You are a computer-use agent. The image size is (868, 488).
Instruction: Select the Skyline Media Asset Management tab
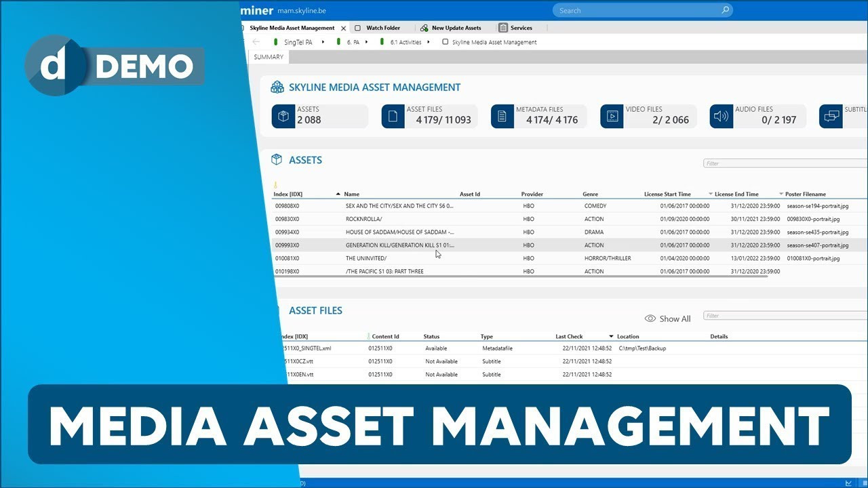point(292,28)
